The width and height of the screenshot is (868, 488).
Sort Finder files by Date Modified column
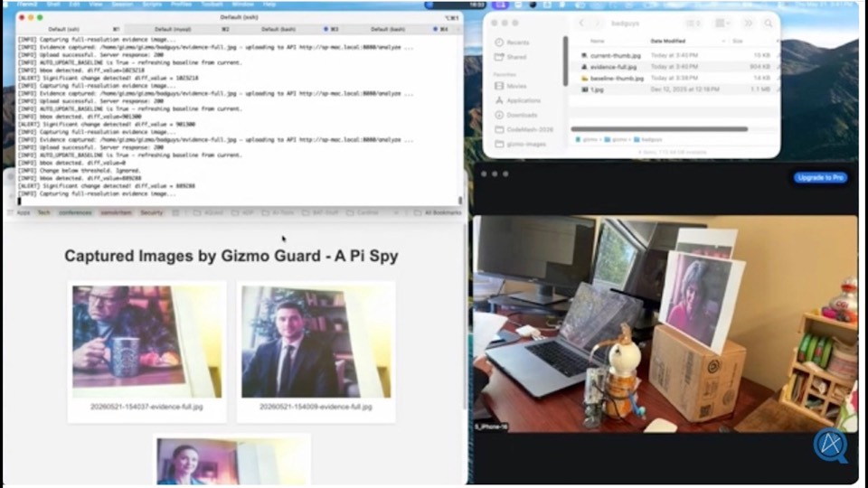667,41
